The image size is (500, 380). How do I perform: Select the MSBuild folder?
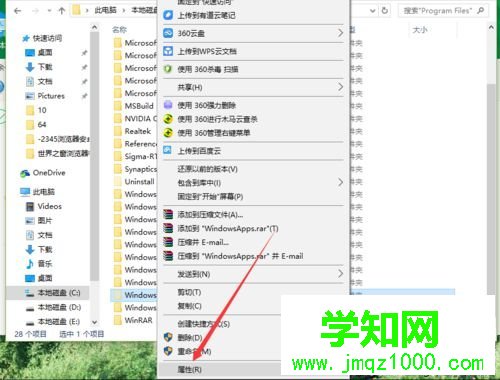point(139,106)
